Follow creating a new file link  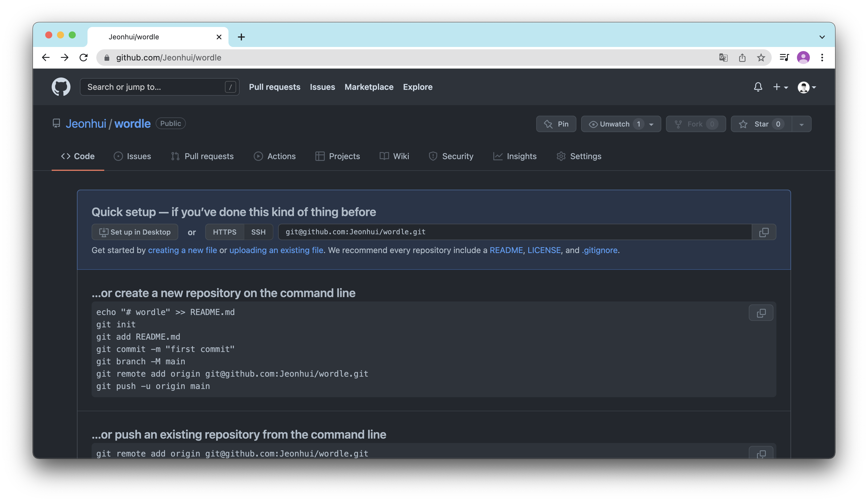click(x=183, y=250)
